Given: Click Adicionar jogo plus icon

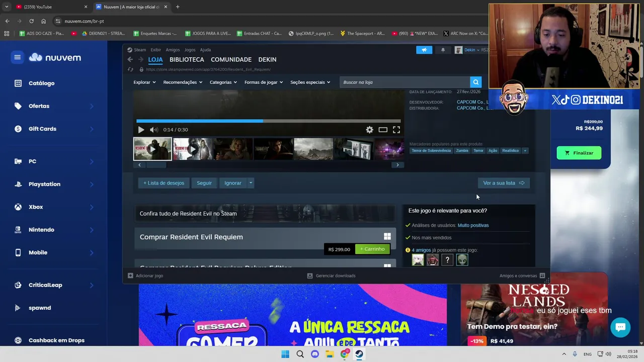Looking at the screenshot, I should [130, 276].
